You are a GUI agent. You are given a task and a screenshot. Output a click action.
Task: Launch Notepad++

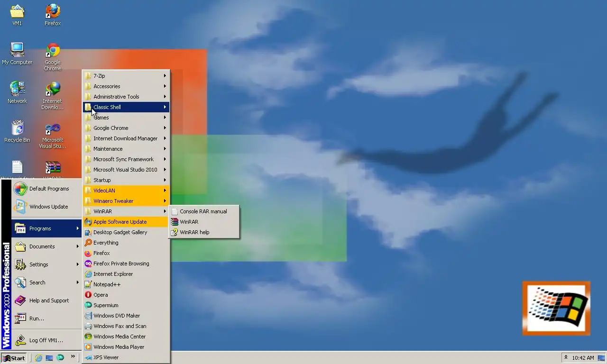[x=126, y=284]
